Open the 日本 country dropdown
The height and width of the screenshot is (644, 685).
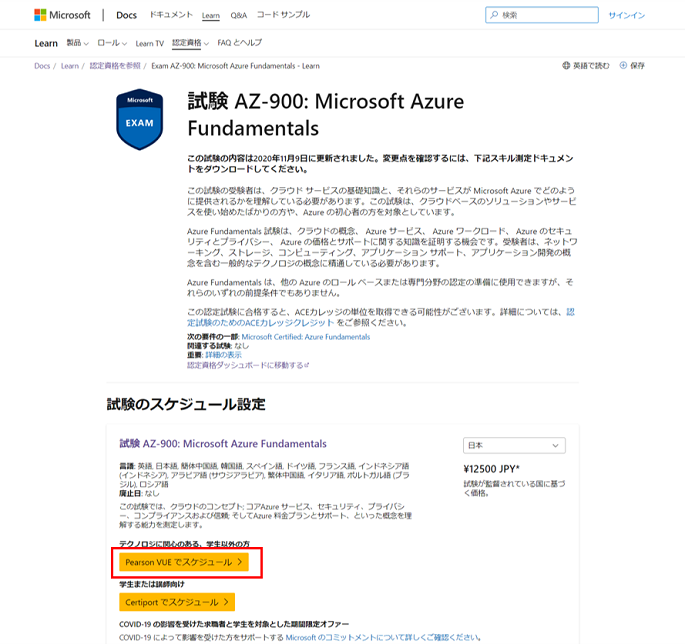[x=514, y=445]
